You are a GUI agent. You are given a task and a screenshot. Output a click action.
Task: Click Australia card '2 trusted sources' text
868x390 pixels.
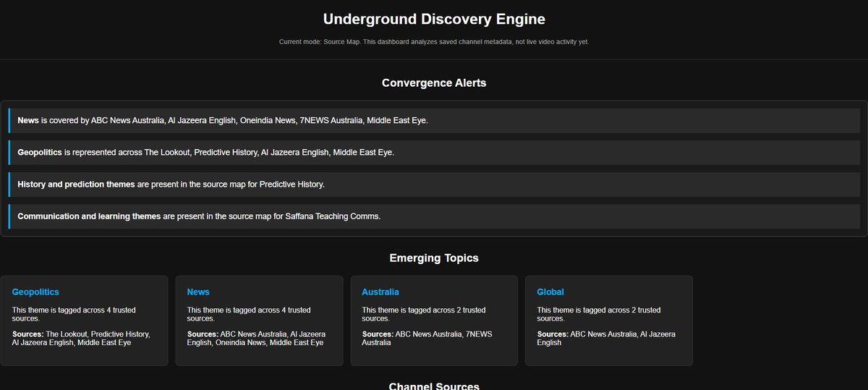[x=424, y=314]
